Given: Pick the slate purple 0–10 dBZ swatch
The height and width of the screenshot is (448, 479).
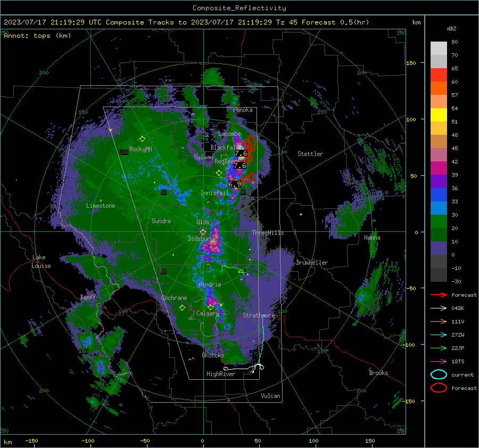Looking at the screenshot, I should [x=439, y=248].
